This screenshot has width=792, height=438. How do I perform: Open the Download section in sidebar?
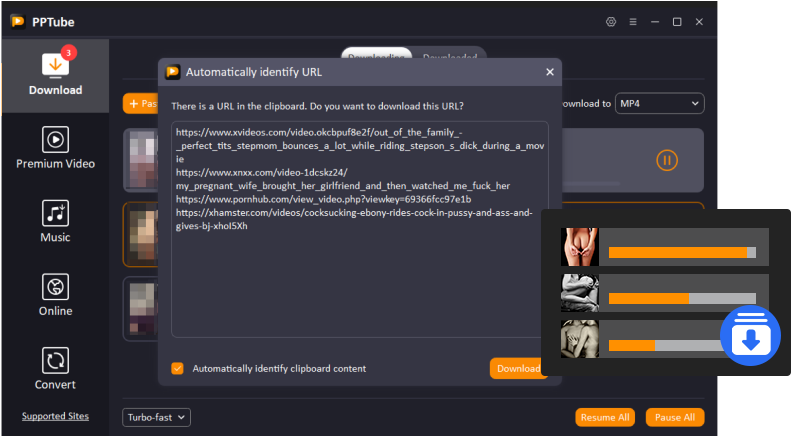55,75
